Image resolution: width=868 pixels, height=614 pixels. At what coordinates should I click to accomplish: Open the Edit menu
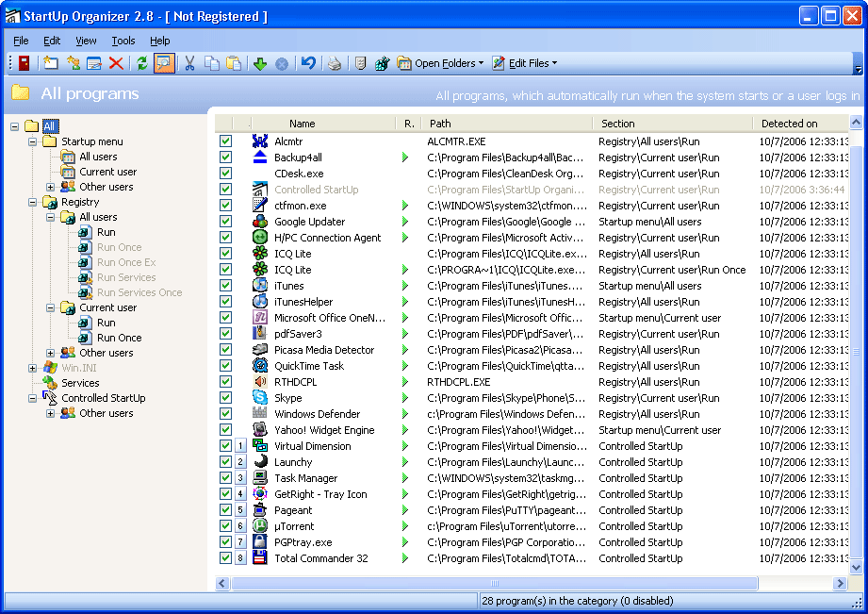point(52,41)
